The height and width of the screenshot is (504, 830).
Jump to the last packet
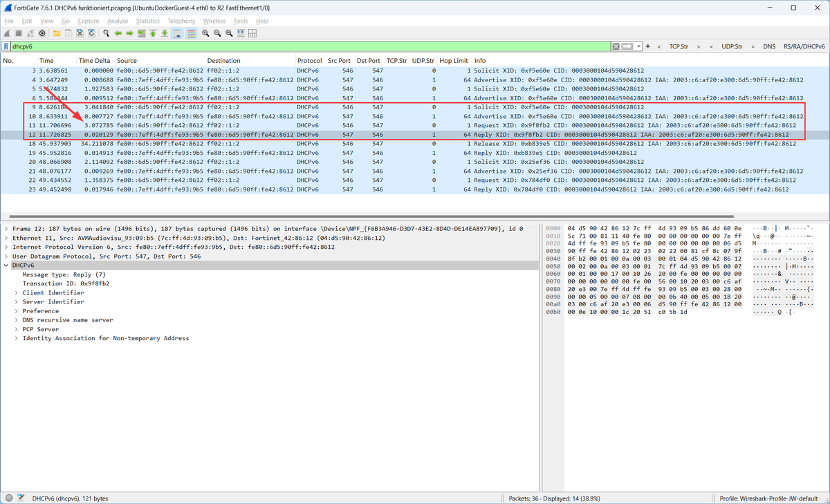coord(165,32)
